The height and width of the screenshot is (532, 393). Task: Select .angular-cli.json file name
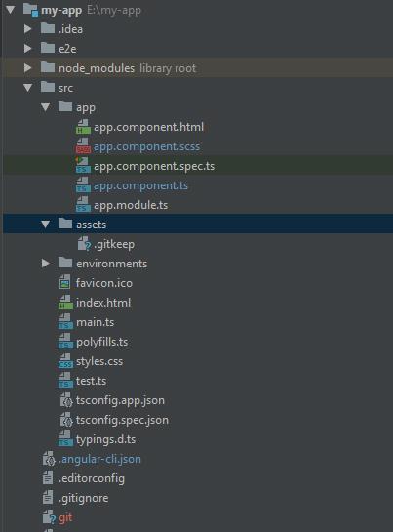pos(99,460)
